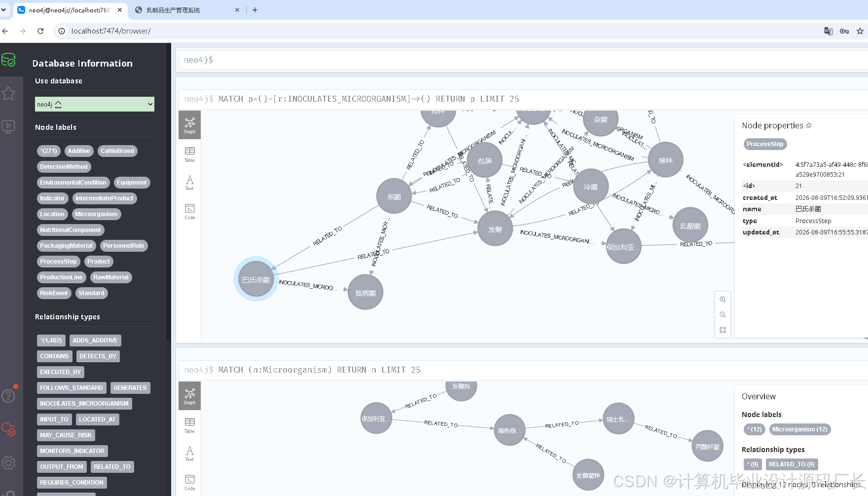Select the 包装 graph node
This screenshot has width=868, height=496.
(x=485, y=160)
